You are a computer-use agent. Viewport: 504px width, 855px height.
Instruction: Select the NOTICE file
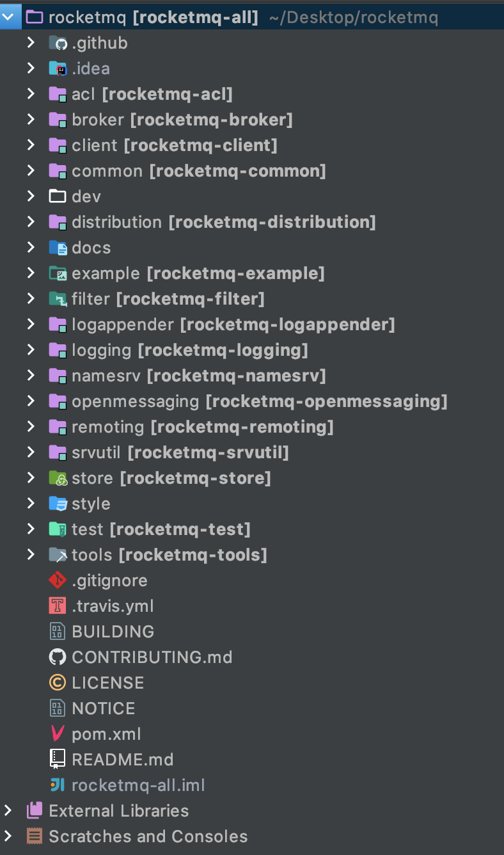[x=252, y=708]
